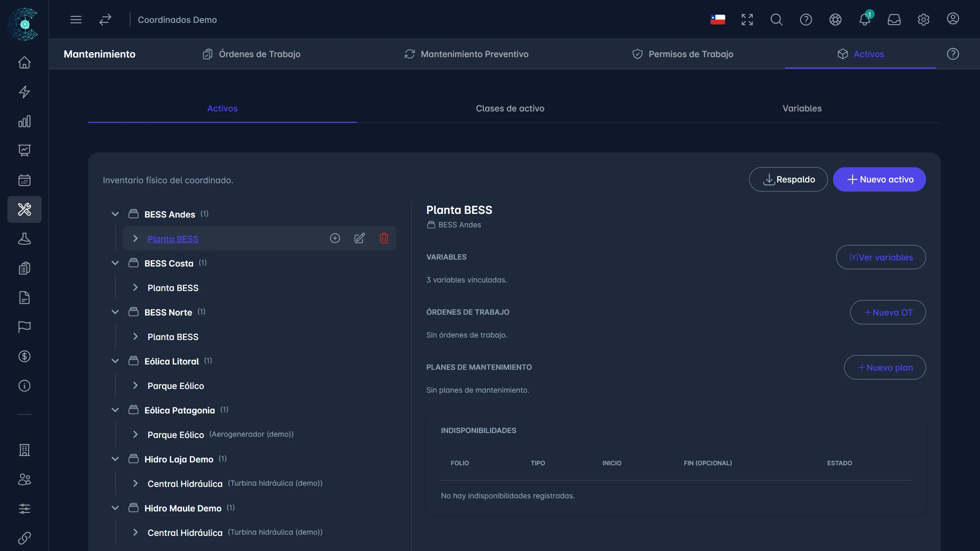The image size is (980, 551).
Task: Select Parque Eólico under Eólica Patagonia
Action: tap(176, 435)
